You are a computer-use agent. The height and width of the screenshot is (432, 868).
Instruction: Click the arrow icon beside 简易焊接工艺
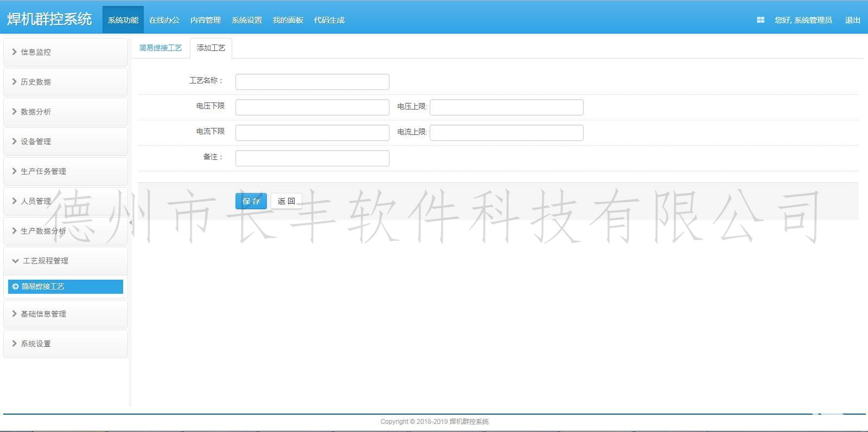click(x=15, y=286)
